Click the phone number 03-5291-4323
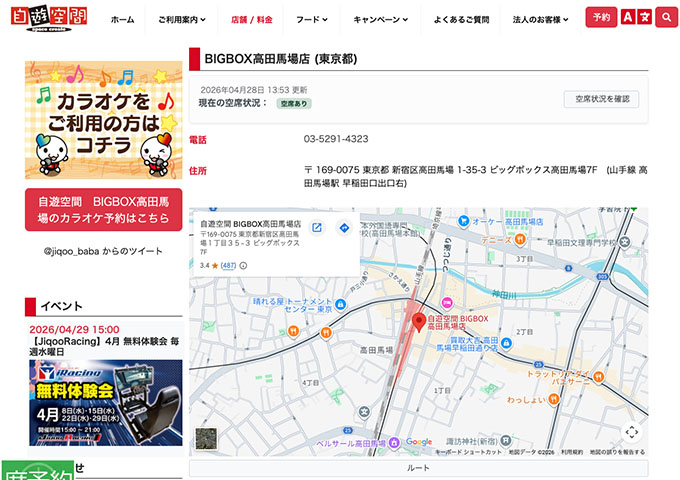Image resolution: width=680 pixels, height=480 pixels. (336, 139)
